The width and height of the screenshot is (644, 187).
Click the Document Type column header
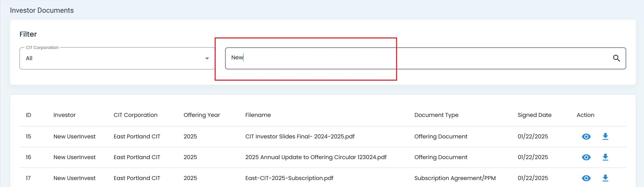[436, 115]
